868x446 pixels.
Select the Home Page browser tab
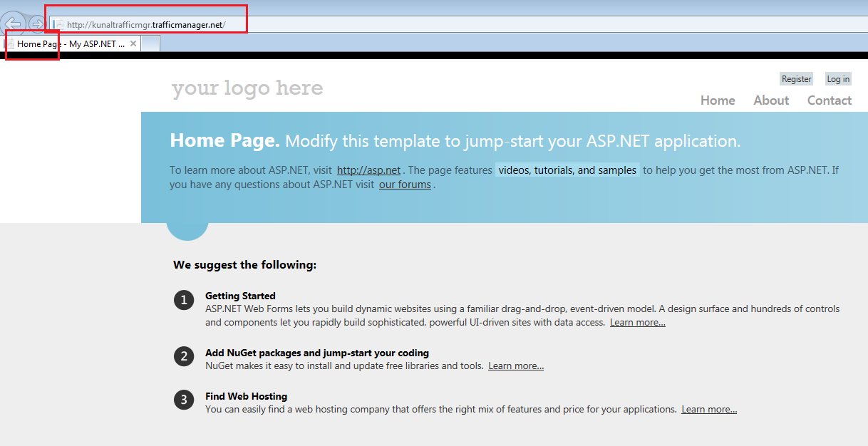[71, 44]
